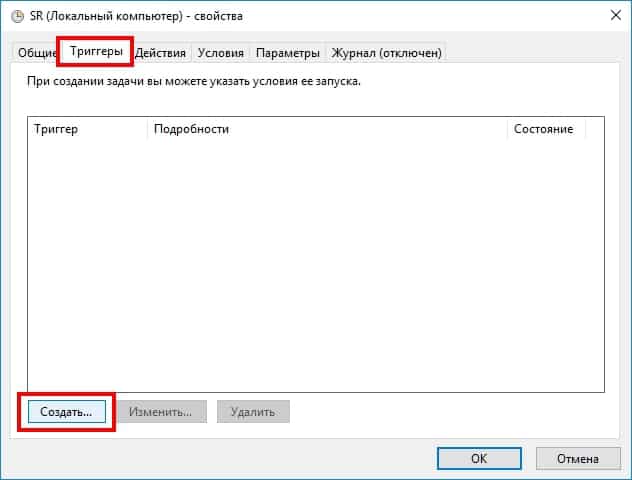
Task: View the Журнал (отключен) tab
Action: tap(386, 53)
